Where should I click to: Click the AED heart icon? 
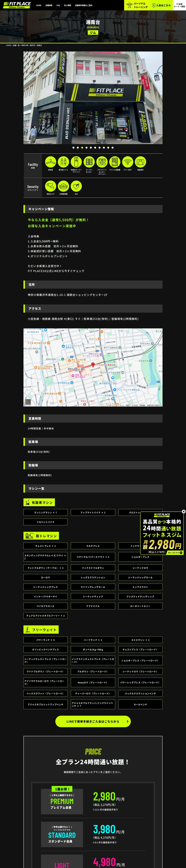coord(76,186)
